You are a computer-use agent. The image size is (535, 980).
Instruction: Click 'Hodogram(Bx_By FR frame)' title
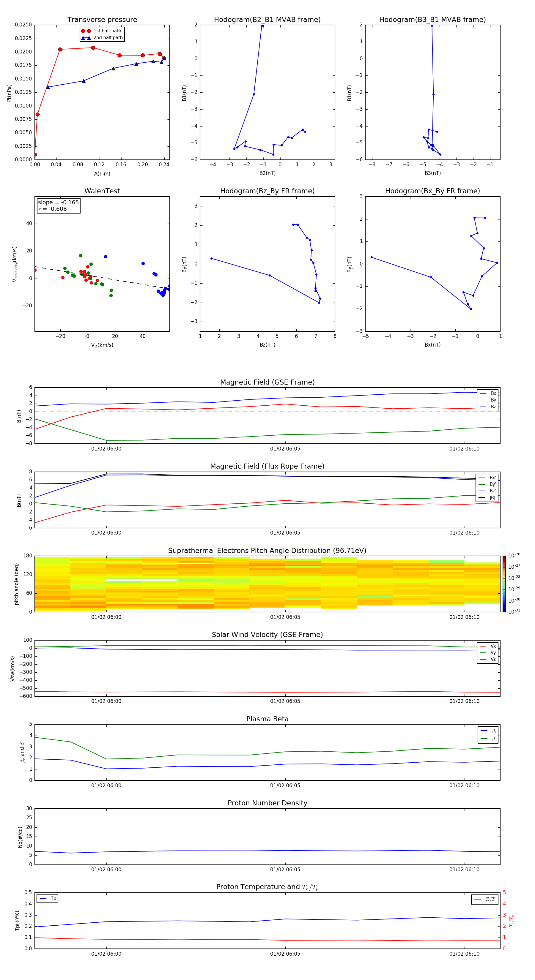pos(432,191)
